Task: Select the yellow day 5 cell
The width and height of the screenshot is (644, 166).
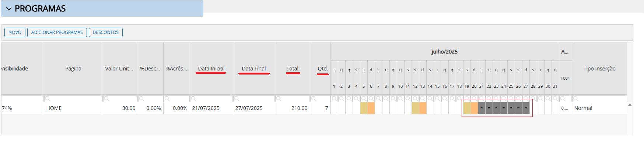Action: coord(364,108)
